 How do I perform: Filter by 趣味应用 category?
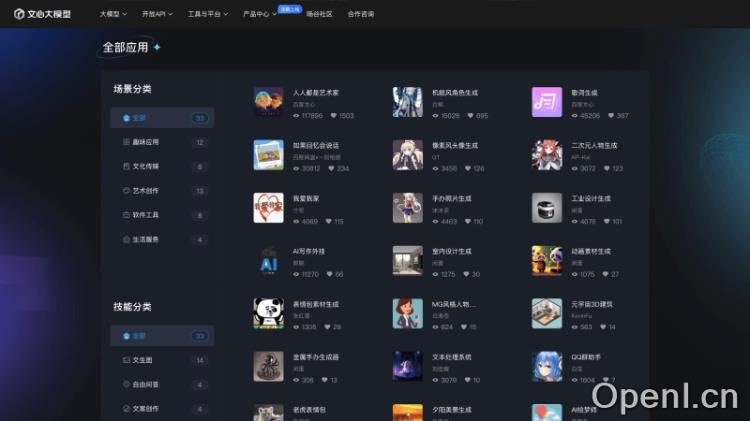click(x=162, y=142)
